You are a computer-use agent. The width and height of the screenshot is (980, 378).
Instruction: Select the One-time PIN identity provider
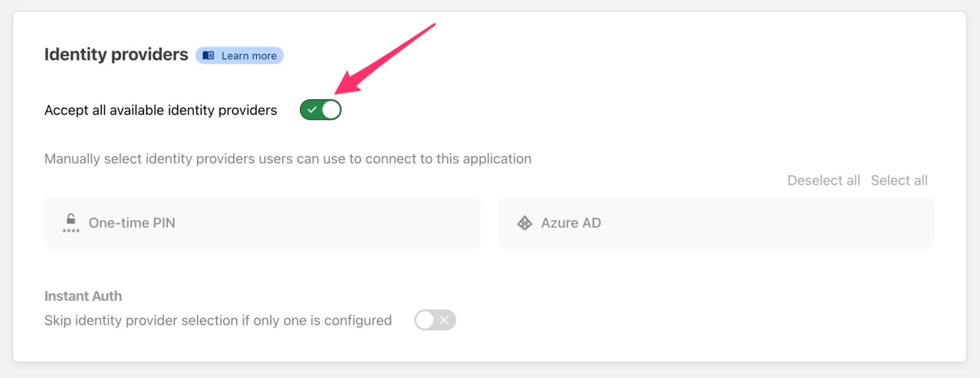point(262,222)
